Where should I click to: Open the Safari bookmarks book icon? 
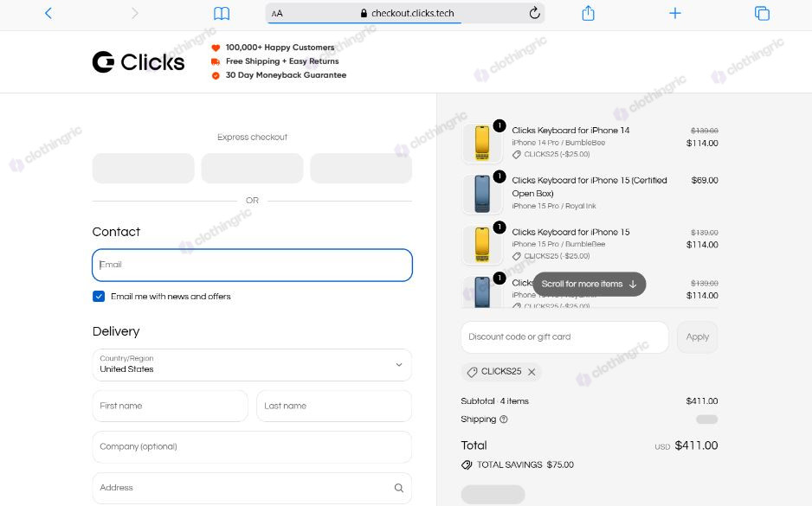(222, 14)
